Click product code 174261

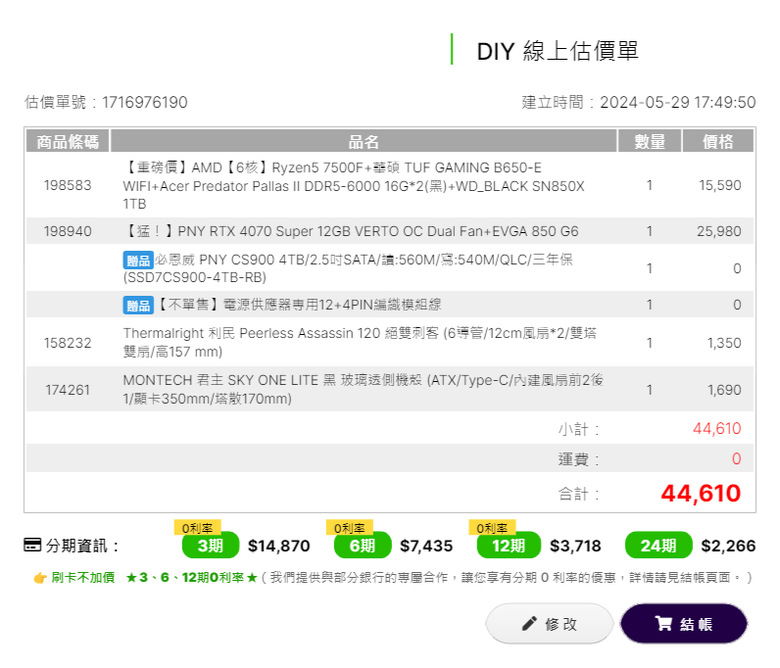68,390
